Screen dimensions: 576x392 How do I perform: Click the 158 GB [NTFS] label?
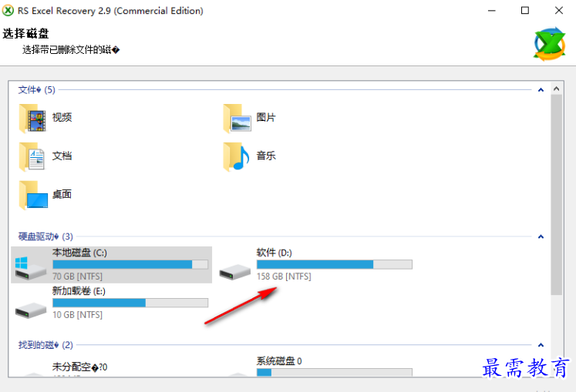pos(284,276)
